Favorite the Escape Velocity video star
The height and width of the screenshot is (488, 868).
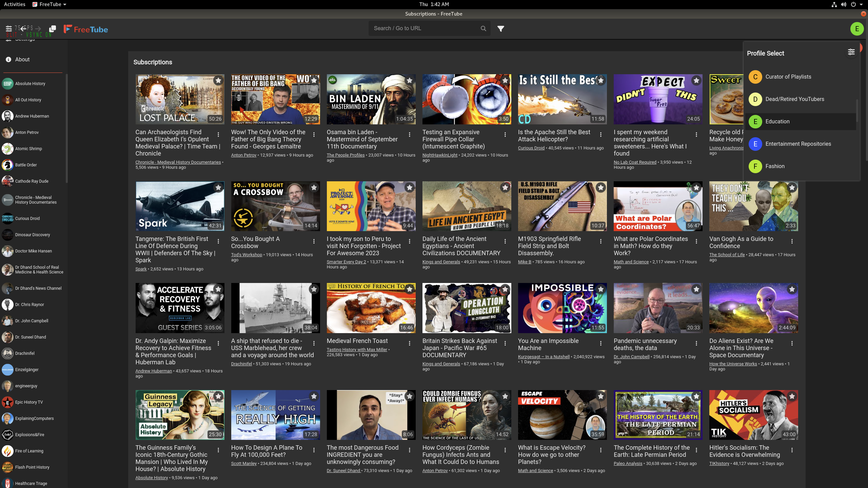601,396
